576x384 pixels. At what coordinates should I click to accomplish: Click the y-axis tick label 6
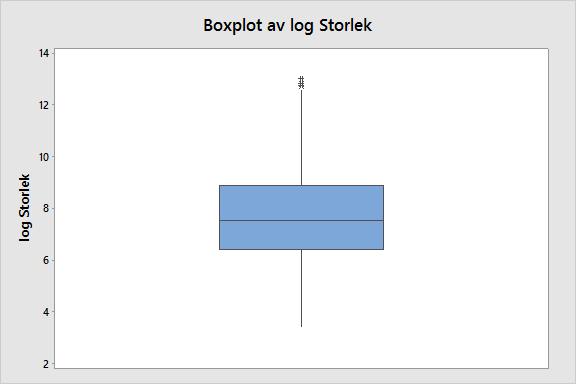tap(46, 260)
